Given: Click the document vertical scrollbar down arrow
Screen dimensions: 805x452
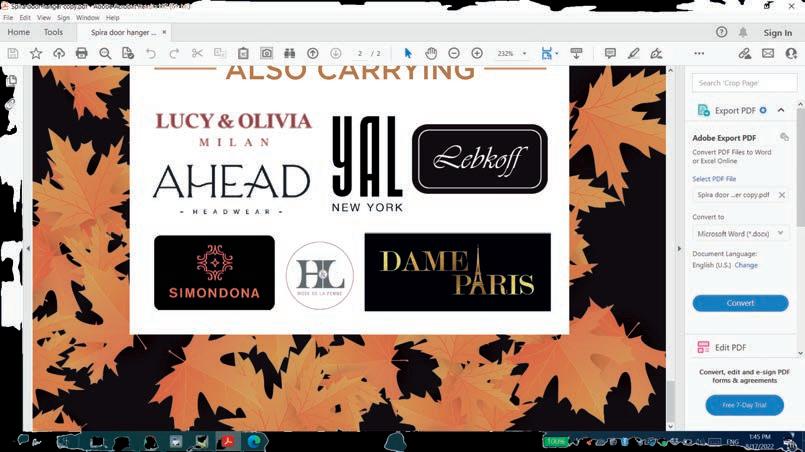Looking at the screenshot, I should pyautogui.click(x=670, y=426).
